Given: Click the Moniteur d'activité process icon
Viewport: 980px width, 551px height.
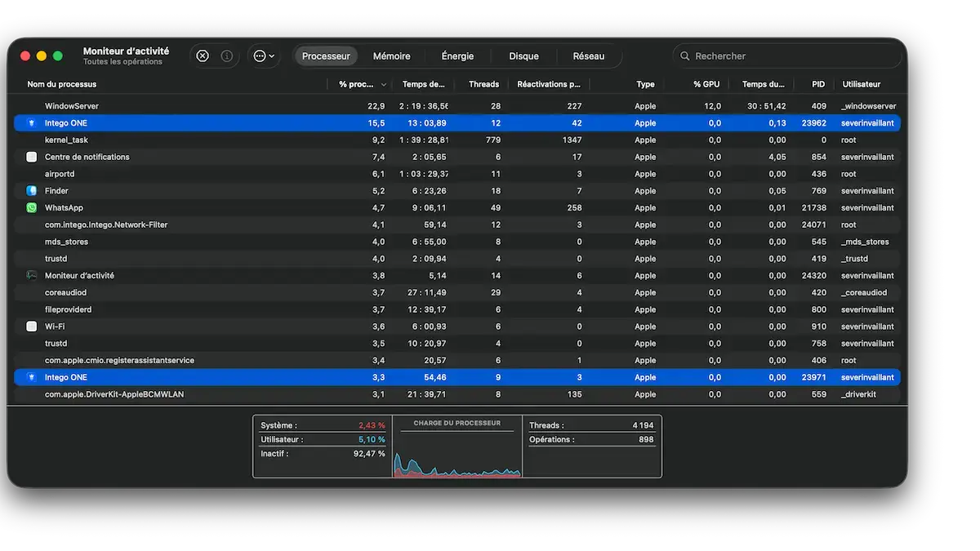Looking at the screenshot, I should click(31, 276).
